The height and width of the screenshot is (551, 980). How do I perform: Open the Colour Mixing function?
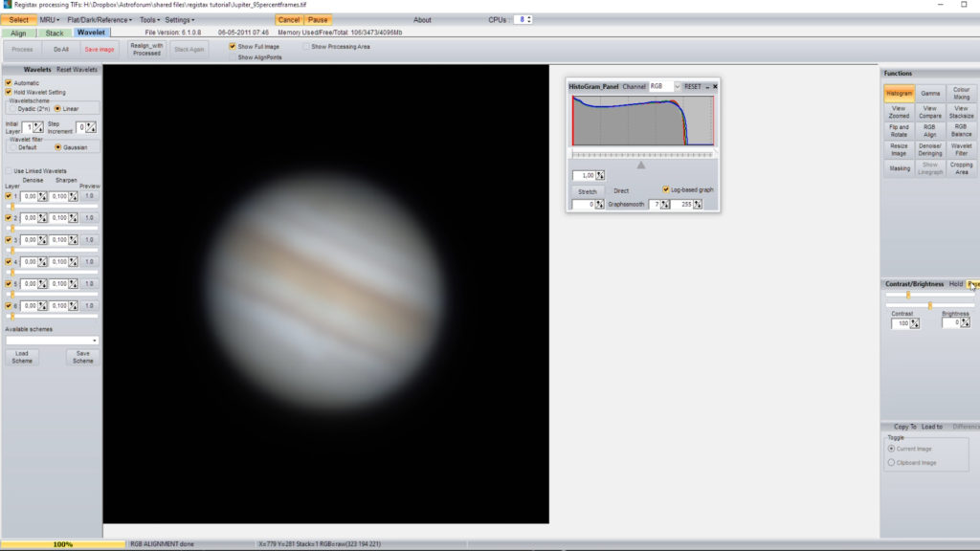point(961,94)
